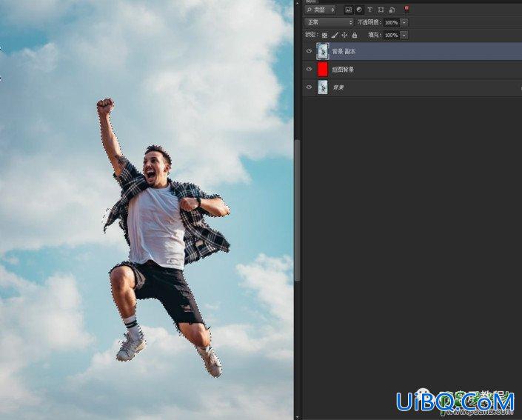This screenshot has width=522, height=420.
Task: Filter layers by pixel layer icon
Action: tap(348, 10)
